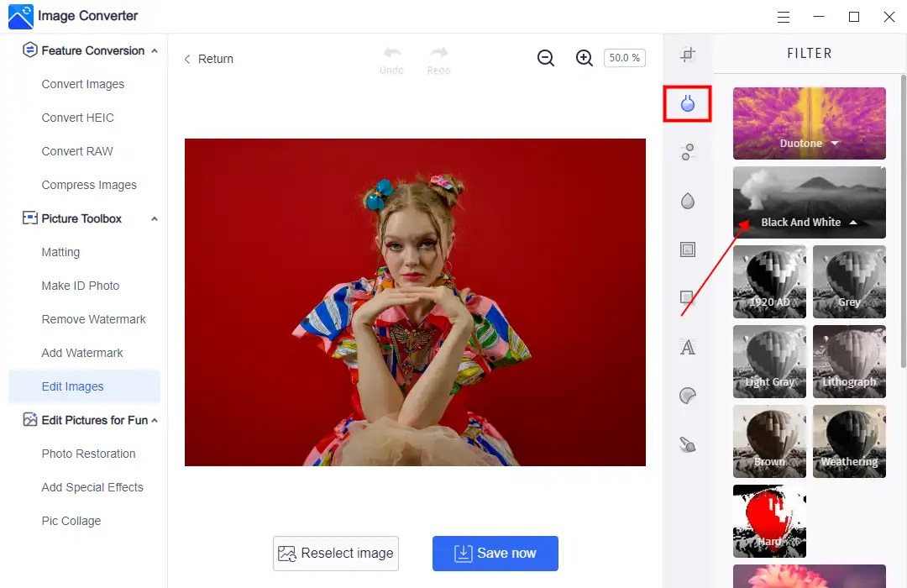This screenshot has width=907, height=588.
Task: Select the paint brush tool icon
Action: point(687,444)
